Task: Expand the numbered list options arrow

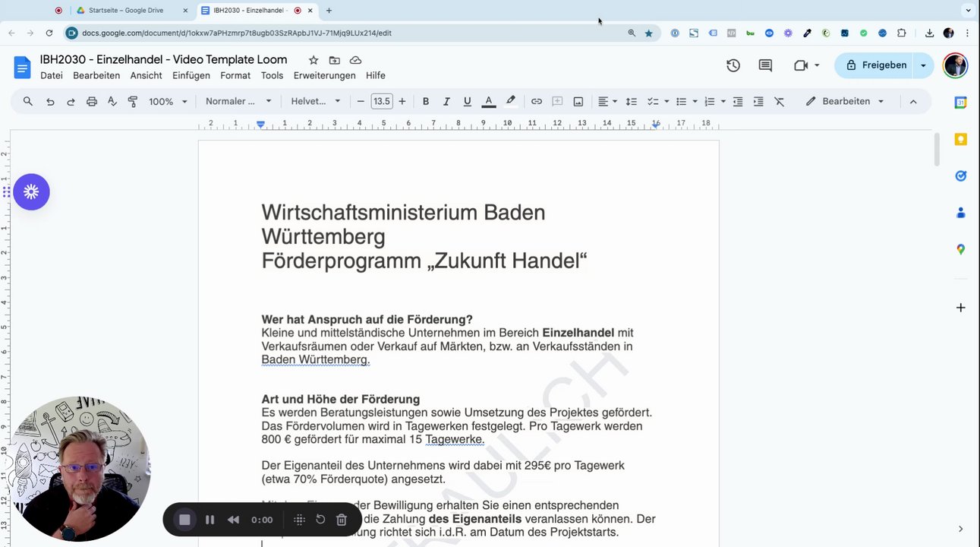Action: [x=723, y=101]
